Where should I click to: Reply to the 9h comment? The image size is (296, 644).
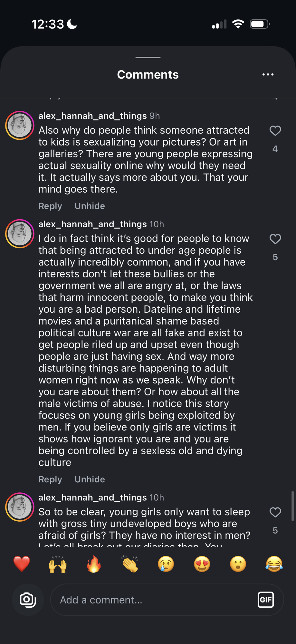(50, 206)
